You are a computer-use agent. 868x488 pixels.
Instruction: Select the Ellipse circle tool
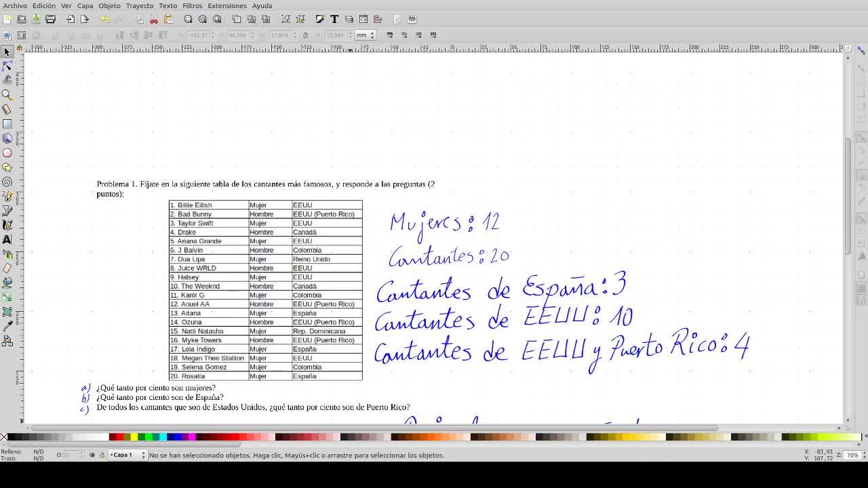pos(7,153)
